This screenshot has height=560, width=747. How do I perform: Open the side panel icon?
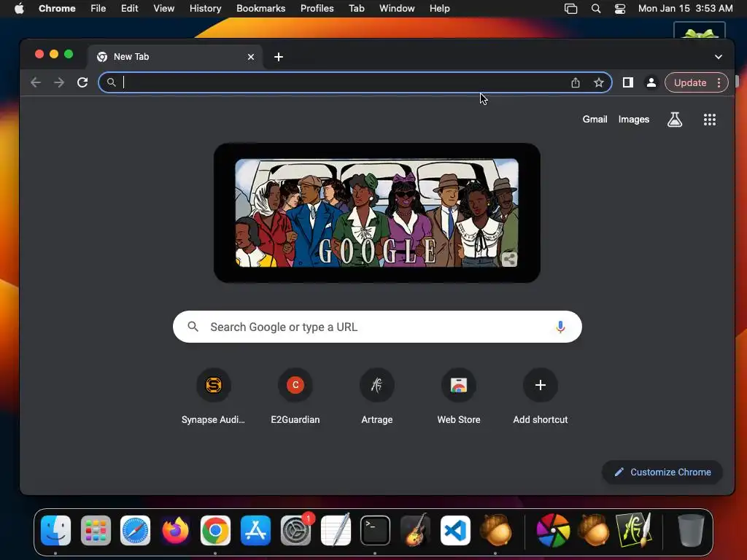pyautogui.click(x=628, y=82)
